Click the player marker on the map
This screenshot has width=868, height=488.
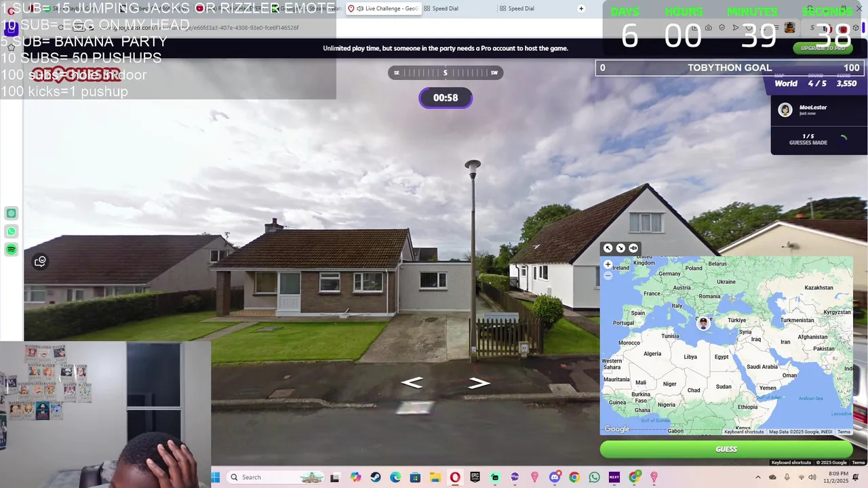703,323
